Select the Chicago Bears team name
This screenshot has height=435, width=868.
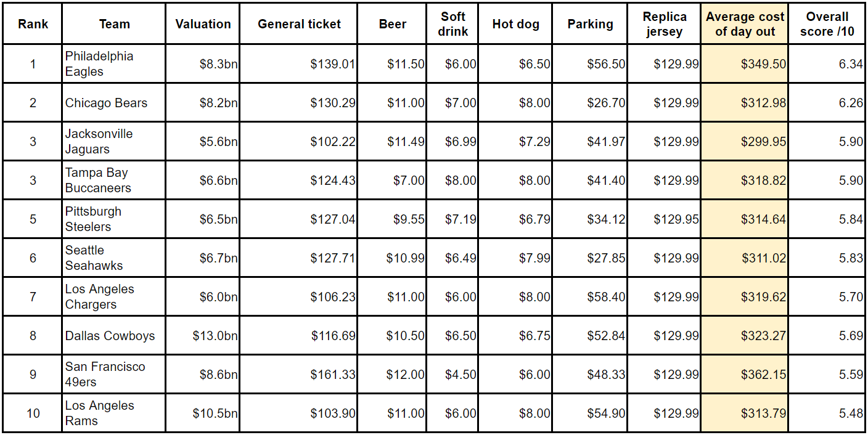pos(106,103)
